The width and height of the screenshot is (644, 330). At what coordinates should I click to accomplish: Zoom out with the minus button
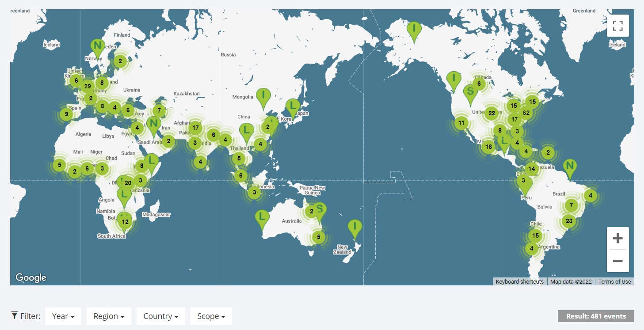[x=617, y=261]
